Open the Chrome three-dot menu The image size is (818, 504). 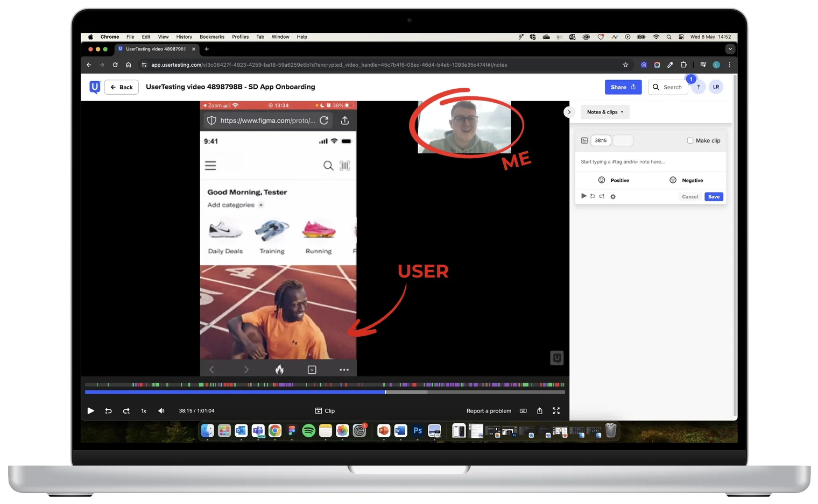pyautogui.click(x=730, y=65)
